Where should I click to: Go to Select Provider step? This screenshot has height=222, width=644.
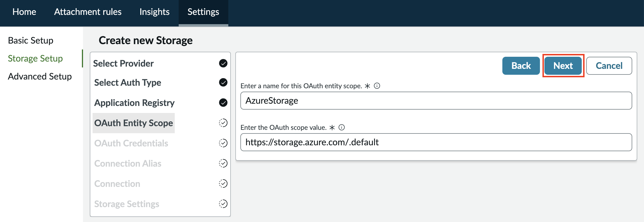point(123,64)
